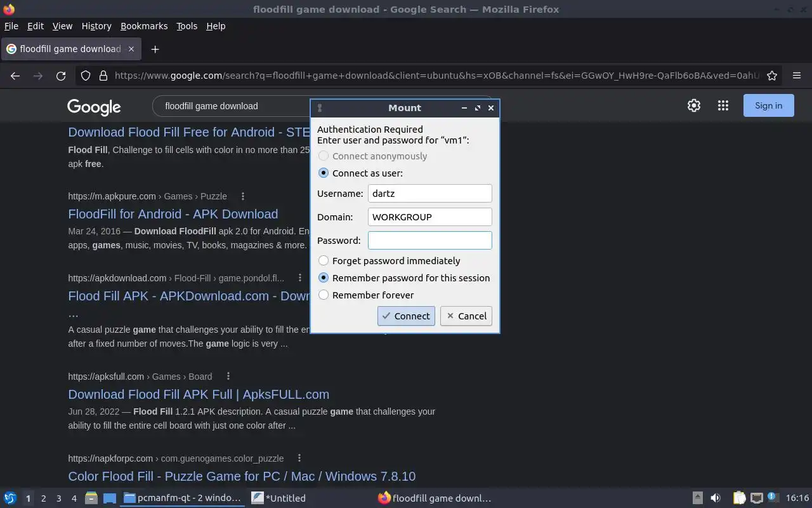This screenshot has height=508, width=812.
Task: Click into the empty Password field
Action: [x=430, y=241]
